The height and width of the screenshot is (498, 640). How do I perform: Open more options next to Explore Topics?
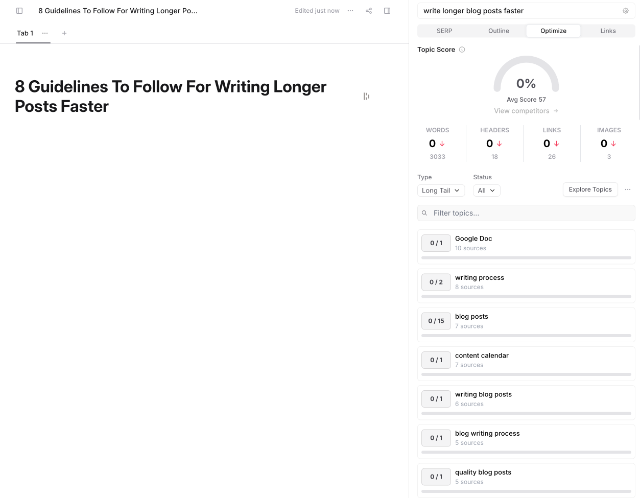pos(627,189)
